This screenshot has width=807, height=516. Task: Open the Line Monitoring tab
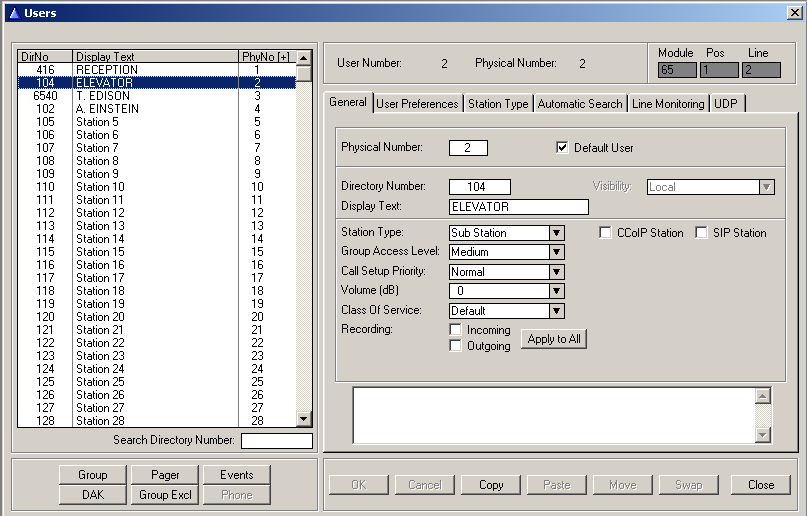click(668, 104)
